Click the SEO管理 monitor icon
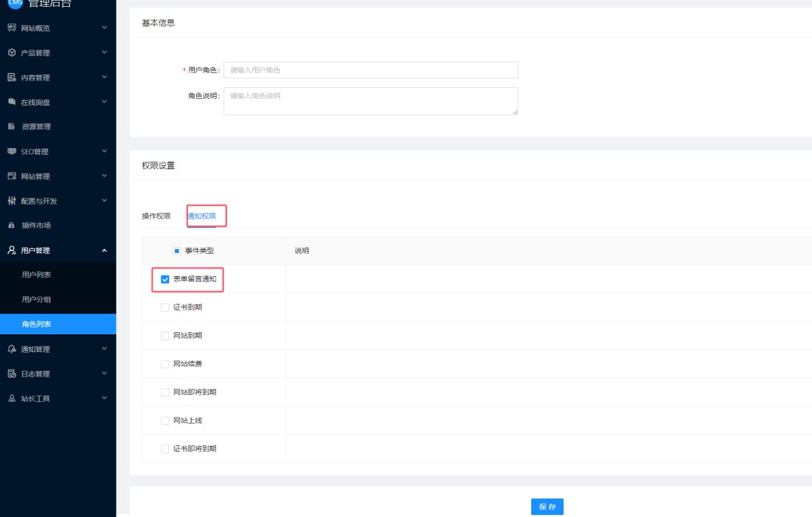This screenshot has height=517, width=812. click(12, 152)
